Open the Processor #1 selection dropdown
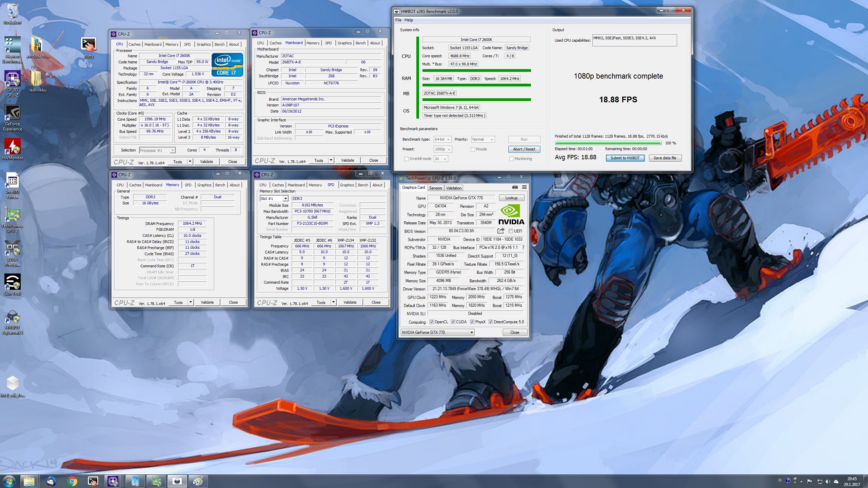 [x=157, y=150]
